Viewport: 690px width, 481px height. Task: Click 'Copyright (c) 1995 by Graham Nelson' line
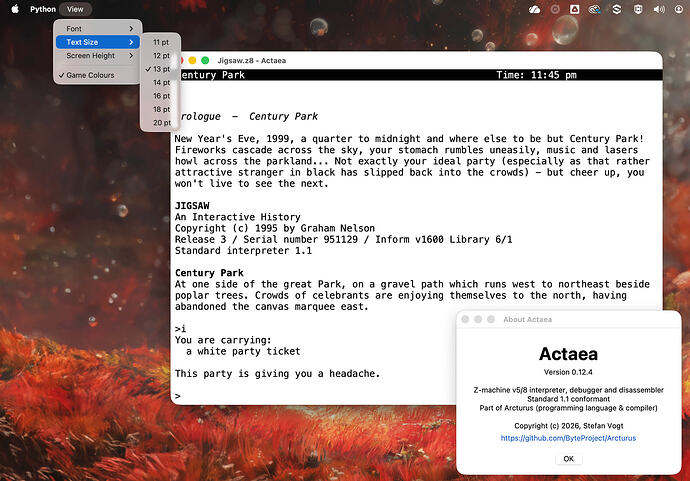point(275,228)
